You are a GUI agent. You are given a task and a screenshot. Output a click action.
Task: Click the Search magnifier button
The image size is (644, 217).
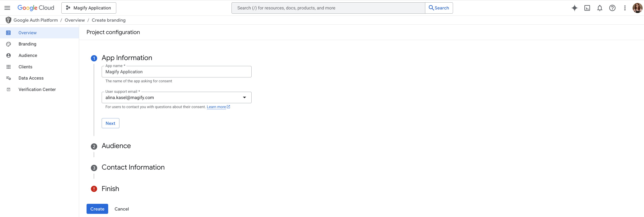click(x=439, y=8)
